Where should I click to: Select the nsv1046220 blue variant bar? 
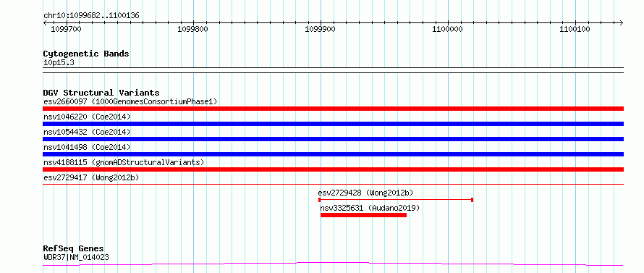(333, 124)
